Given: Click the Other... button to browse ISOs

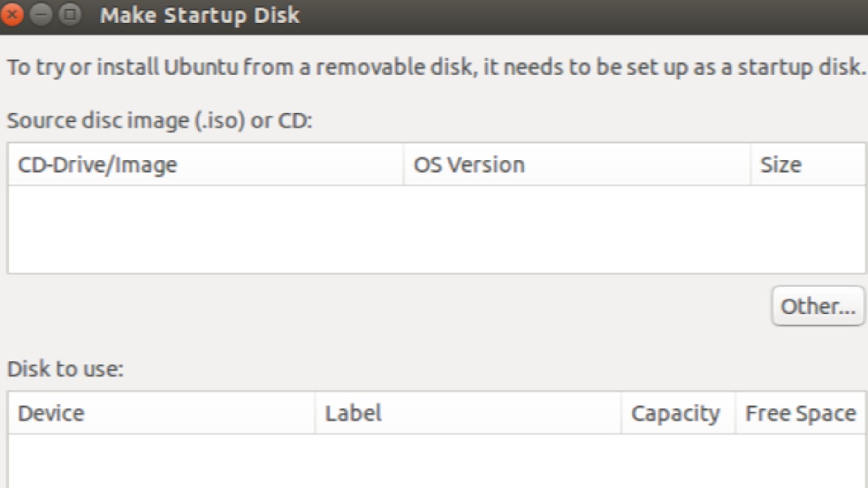Looking at the screenshot, I should [816, 306].
